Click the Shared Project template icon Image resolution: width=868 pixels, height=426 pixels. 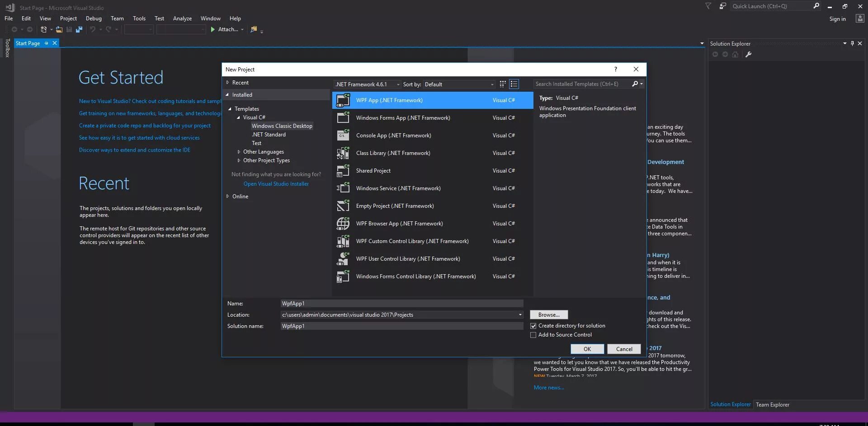click(343, 171)
